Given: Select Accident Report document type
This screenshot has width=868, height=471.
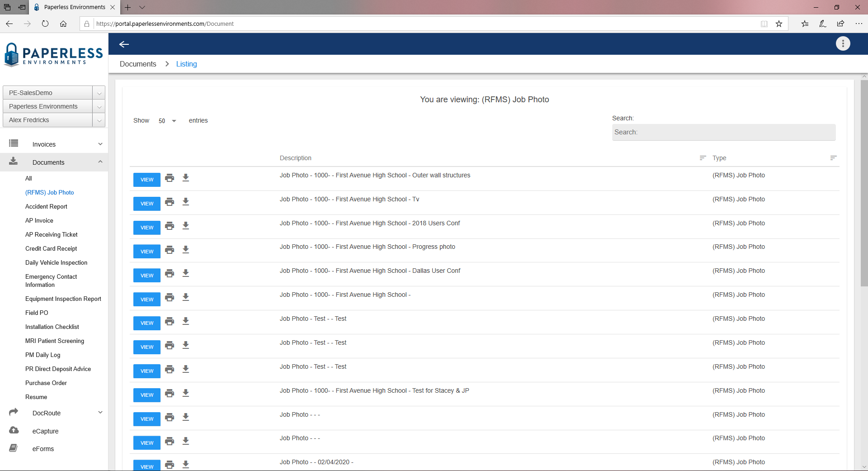Looking at the screenshot, I should pos(46,206).
